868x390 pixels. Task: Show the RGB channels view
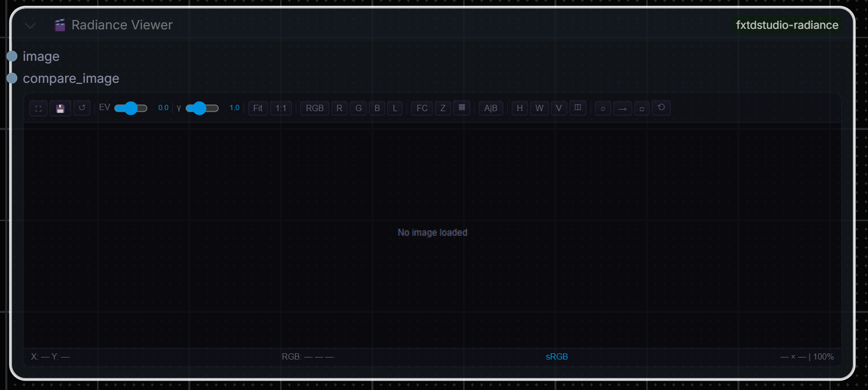pyautogui.click(x=315, y=109)
